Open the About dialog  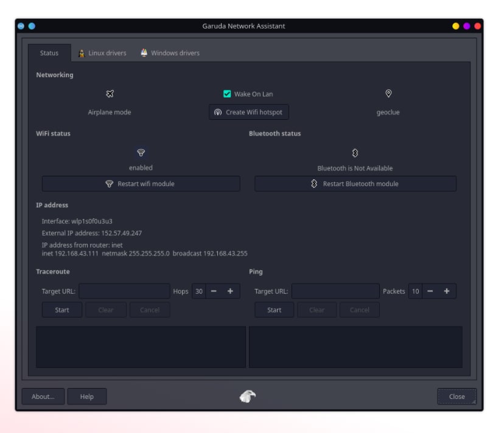coord(43,397)
